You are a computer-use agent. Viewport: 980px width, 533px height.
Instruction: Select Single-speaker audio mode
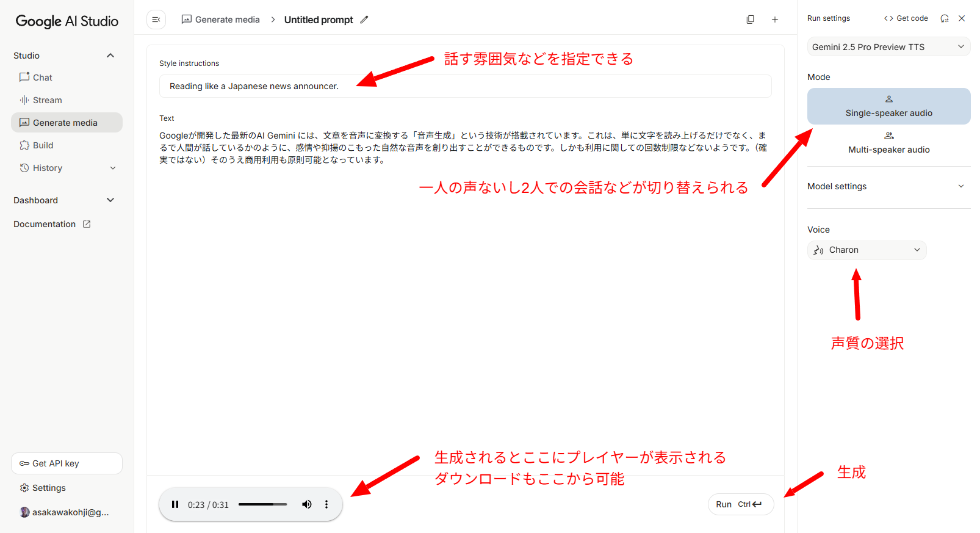pyautogui.click(x=888, y=106)
